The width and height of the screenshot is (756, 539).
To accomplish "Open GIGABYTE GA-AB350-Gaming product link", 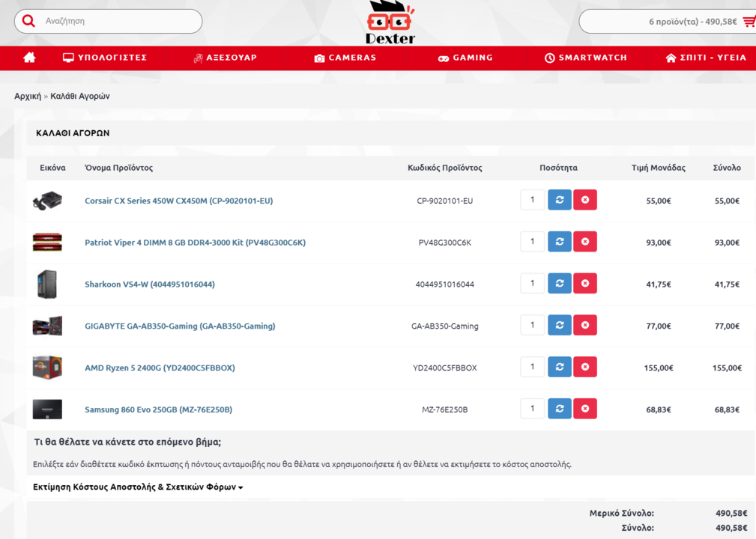I will pyautogui.click(x=180, y=326).
